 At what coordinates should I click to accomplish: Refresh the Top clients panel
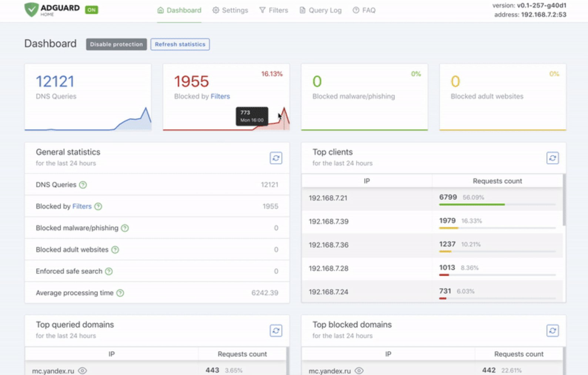point(552,158)
